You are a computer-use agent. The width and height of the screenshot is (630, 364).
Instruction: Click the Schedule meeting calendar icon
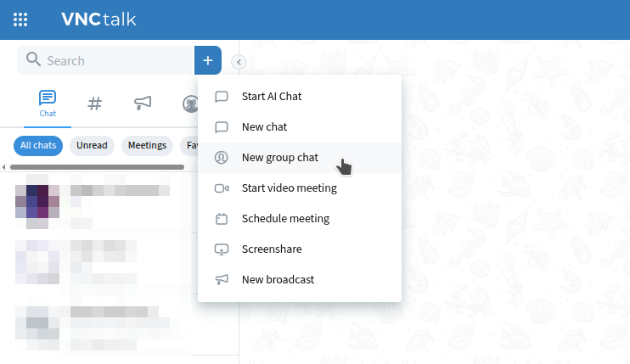[x=222, y=219]
